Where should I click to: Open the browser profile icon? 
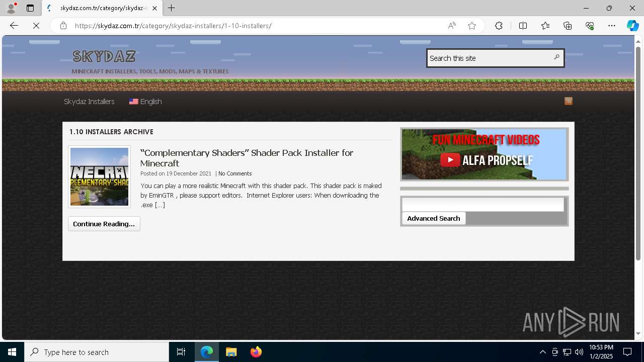click(x=11, y=8)
